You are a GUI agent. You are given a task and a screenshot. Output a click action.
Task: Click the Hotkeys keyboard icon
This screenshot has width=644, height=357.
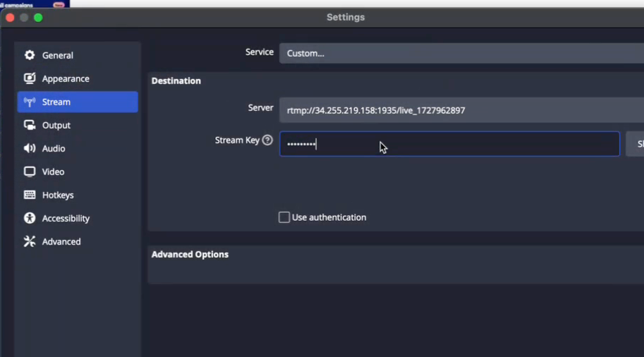30,195
